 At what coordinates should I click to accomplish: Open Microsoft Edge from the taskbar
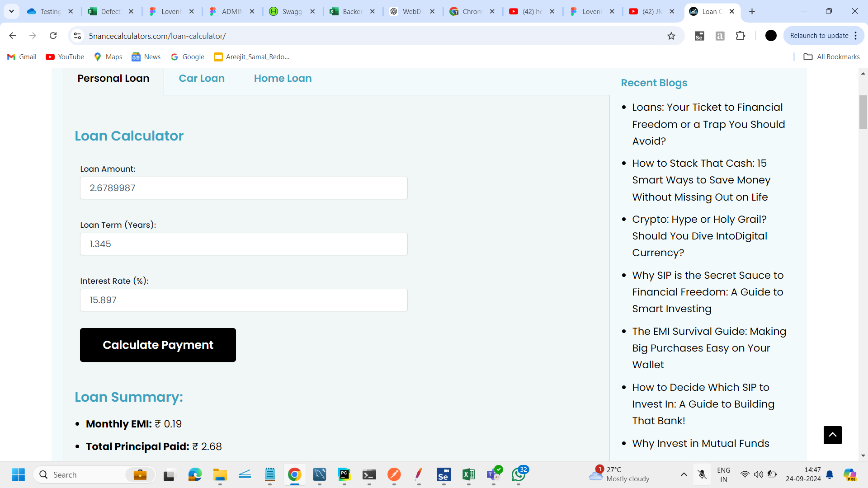pos(195,474)
